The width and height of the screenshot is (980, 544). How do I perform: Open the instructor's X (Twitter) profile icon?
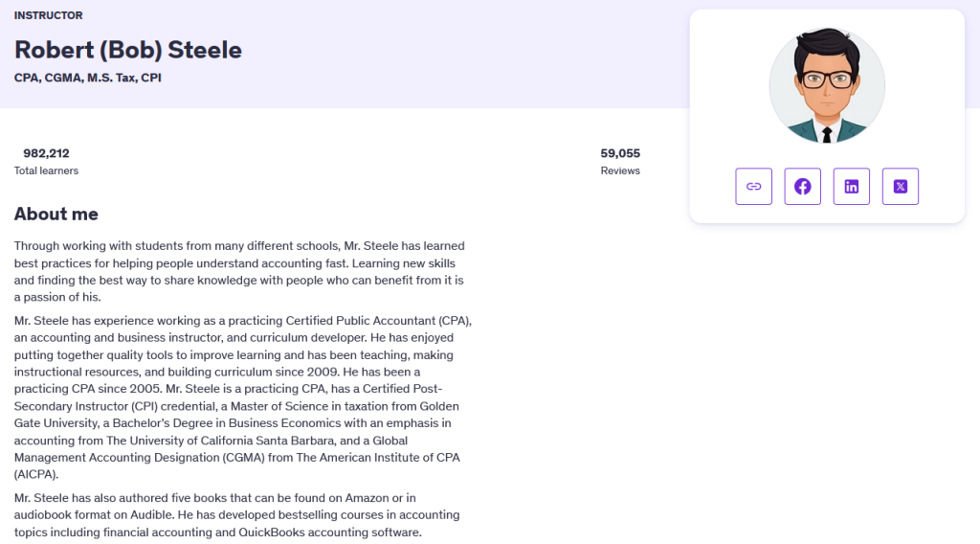pyautogui.click(x=900, y=187)
